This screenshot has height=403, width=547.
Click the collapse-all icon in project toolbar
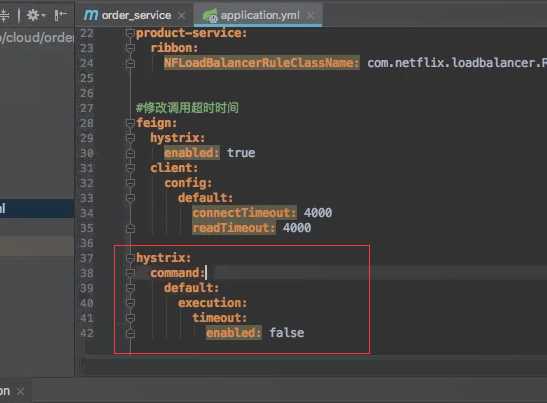pos(5,15)
